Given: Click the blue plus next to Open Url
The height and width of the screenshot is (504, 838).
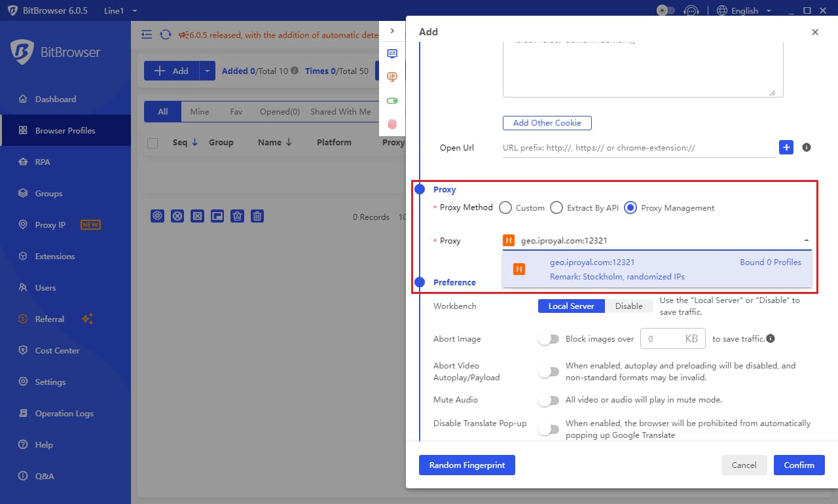Looking at the screenshot, I should (786, 147).
